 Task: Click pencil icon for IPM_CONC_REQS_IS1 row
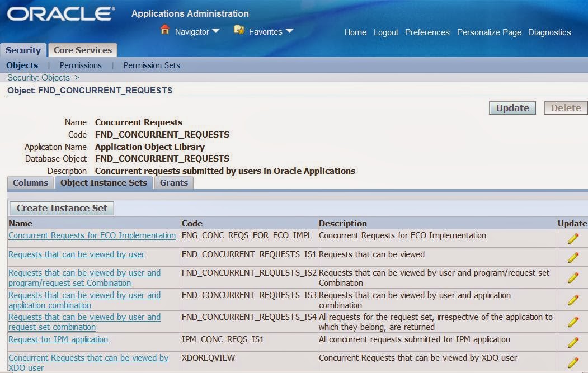573,342
